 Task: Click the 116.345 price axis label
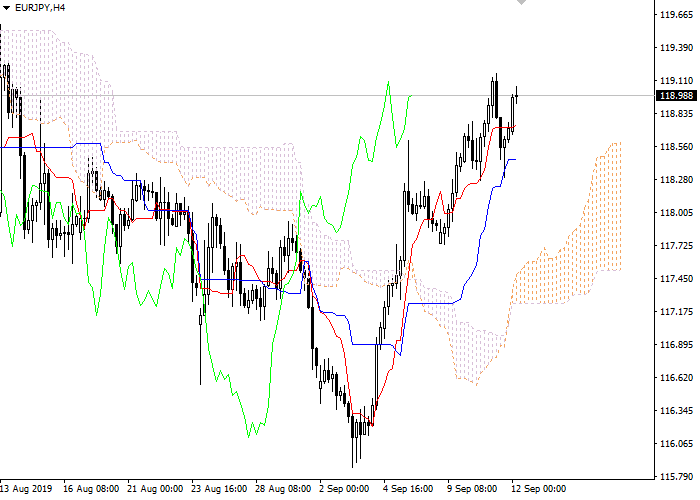click(676, 411)
